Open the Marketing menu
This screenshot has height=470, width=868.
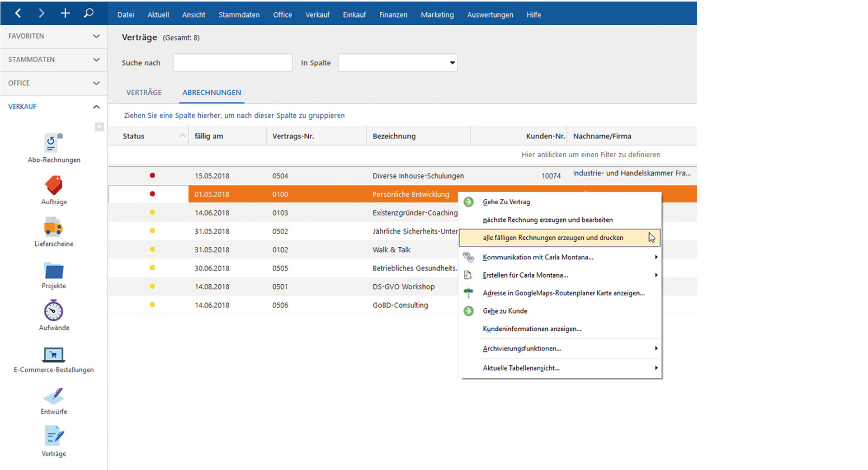[437, 14]
